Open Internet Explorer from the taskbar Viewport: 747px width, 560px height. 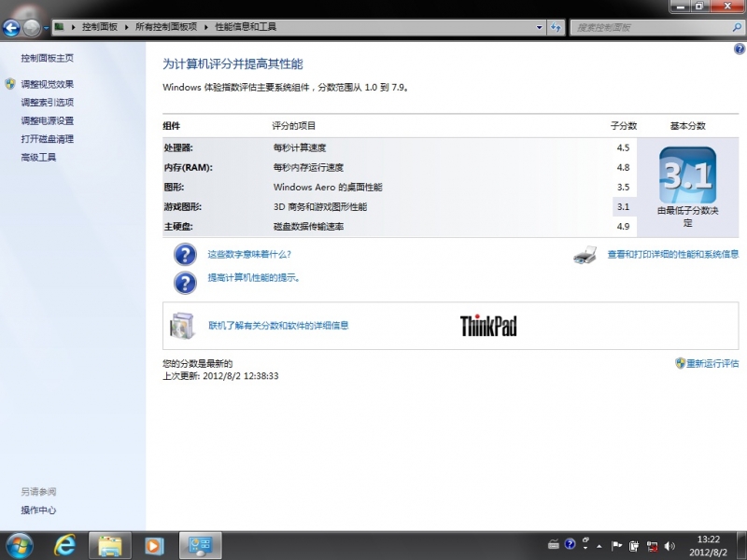point(65,544)
